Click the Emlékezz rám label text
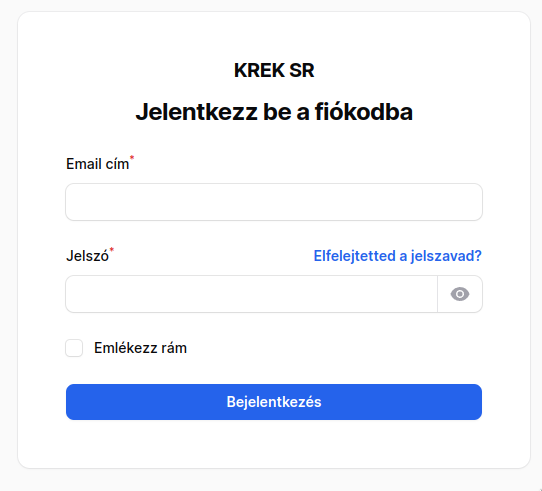Screen dimensions: 542x491 [140, 348]
